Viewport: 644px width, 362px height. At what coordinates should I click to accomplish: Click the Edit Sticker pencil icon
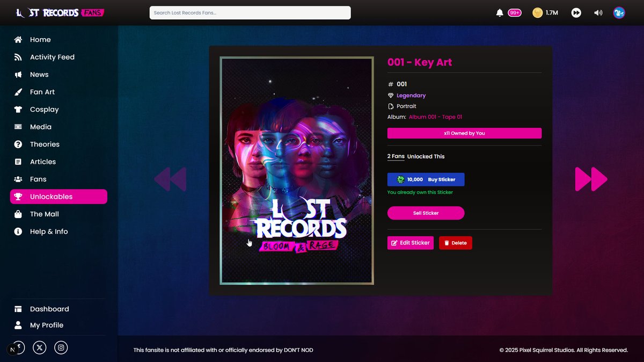point(394,243)
